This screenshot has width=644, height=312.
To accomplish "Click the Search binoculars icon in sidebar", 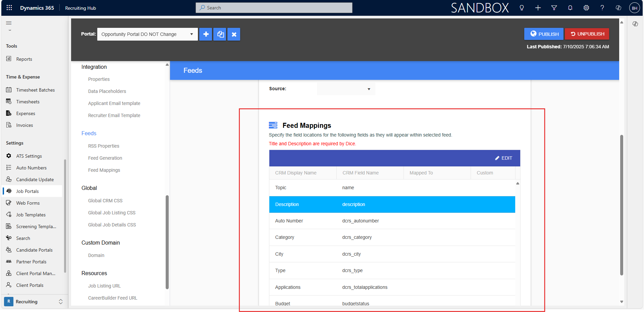I will pos(9,238).
